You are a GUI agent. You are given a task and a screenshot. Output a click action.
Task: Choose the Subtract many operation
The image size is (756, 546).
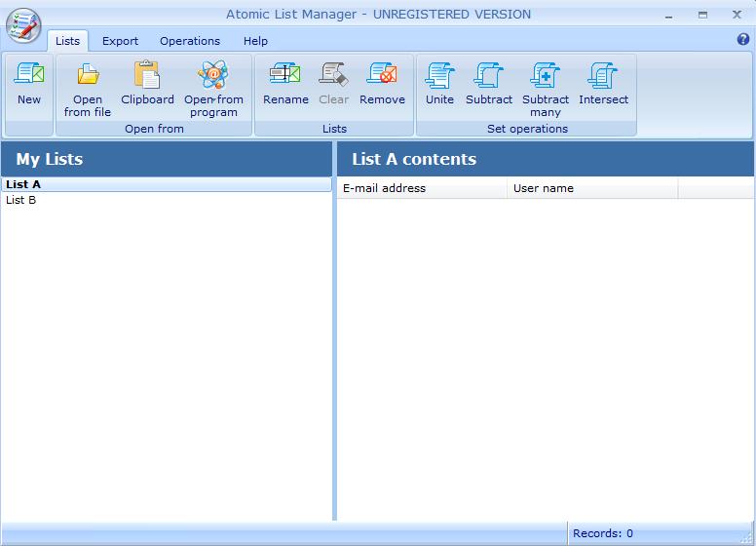coord(546,89)
